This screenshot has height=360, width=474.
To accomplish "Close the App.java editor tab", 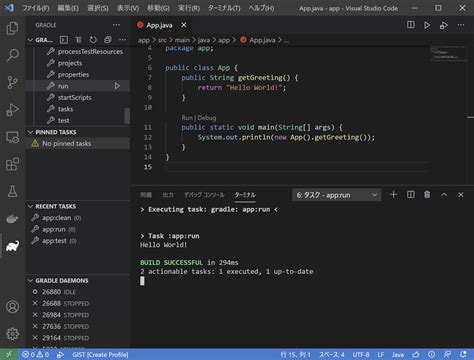I will click(184, 25).
